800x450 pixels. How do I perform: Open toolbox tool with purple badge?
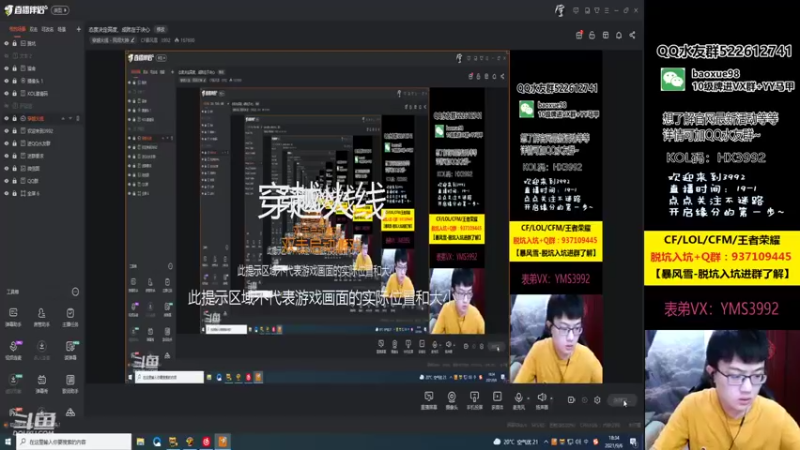pyautogui.click(x=13, y=349)
